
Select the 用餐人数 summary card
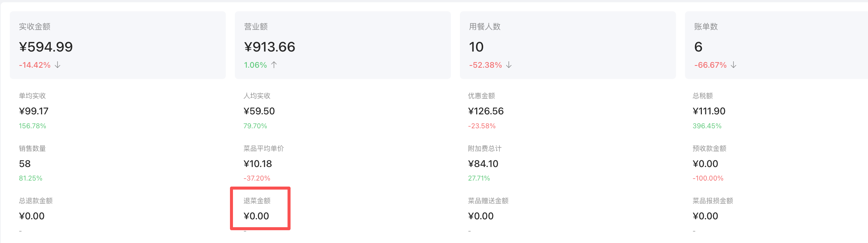(x=568, y=45)
